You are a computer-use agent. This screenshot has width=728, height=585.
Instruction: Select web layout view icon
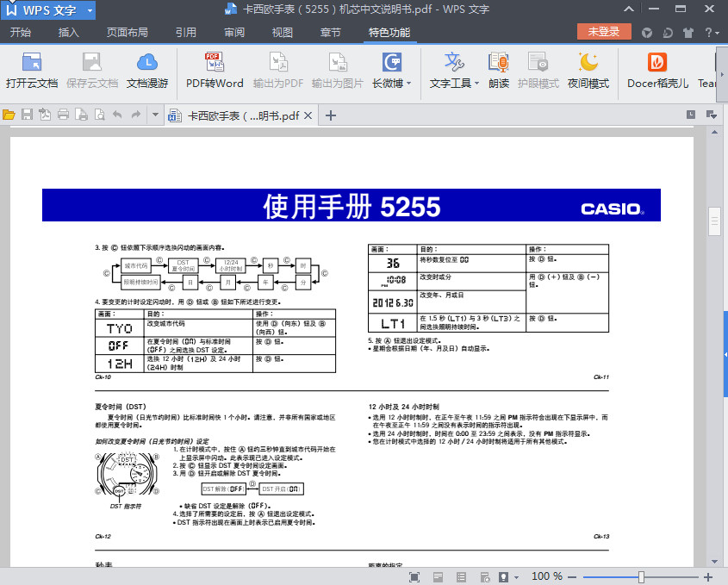coord(485,577)
